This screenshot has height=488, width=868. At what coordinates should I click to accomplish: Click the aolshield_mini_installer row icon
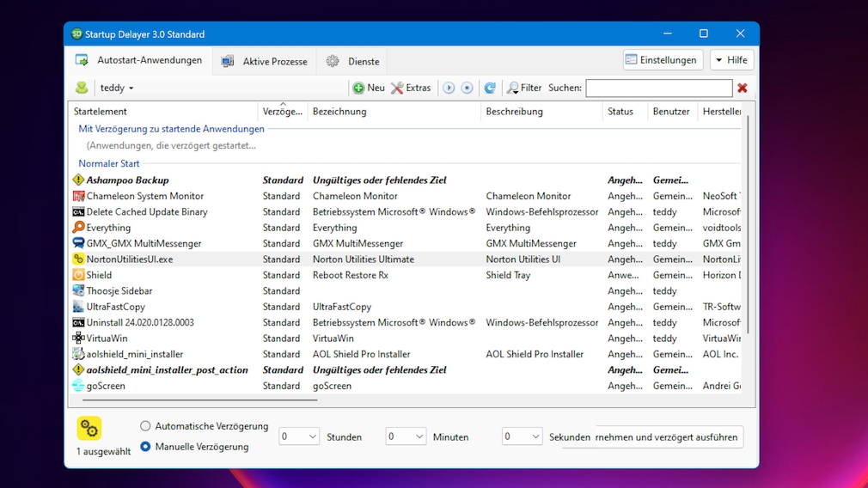point(78,354)
